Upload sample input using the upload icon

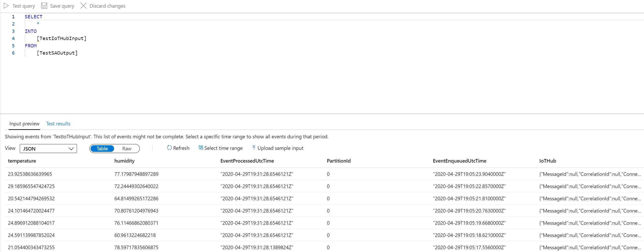[x=254, y=148]
